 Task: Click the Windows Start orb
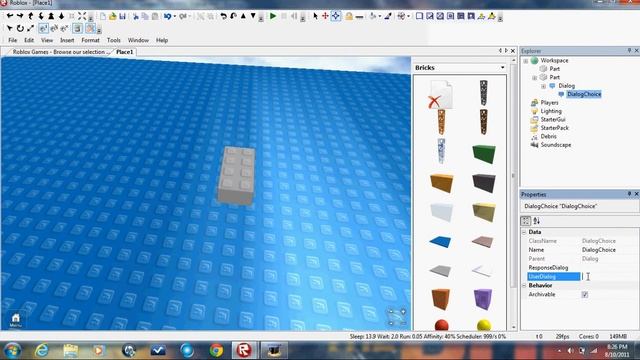pyautogui.click(x=12, y=350)
